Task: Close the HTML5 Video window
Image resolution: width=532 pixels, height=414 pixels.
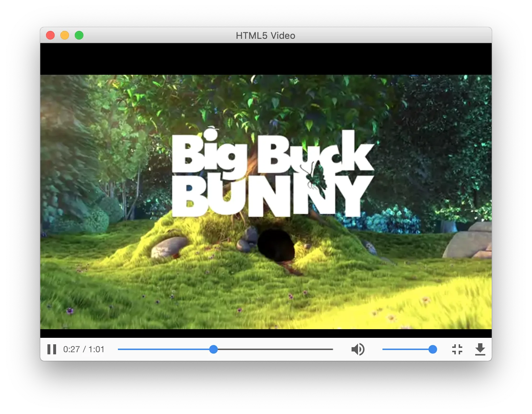Action: pos(50,35)
